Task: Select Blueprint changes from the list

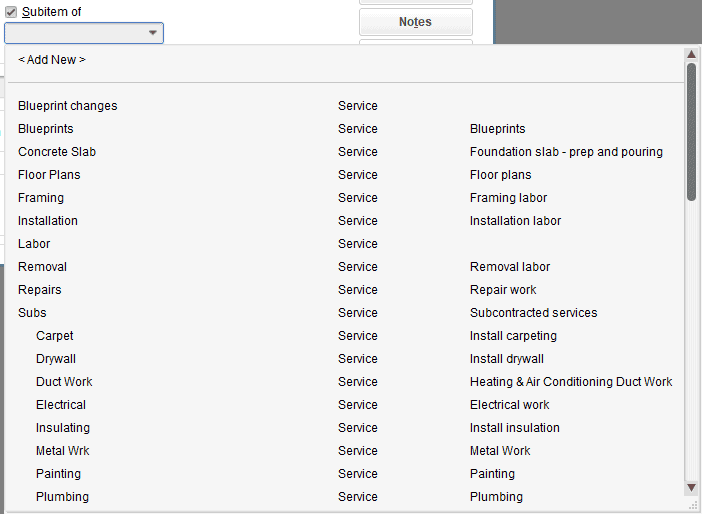Action: pyautogui.click(x=68, y=106)
